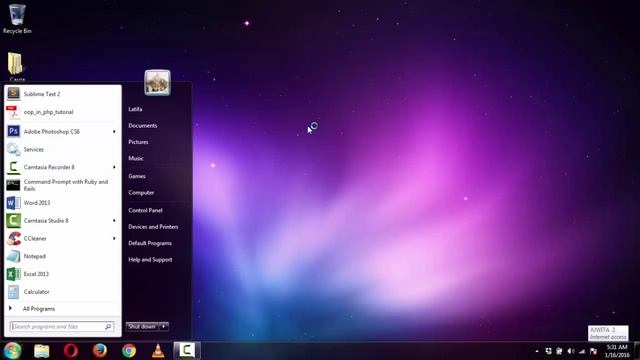Open Control Panel

click(145, 210)
